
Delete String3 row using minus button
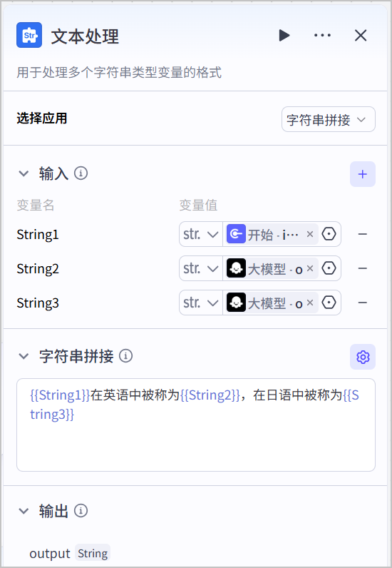tap(363, 303)
